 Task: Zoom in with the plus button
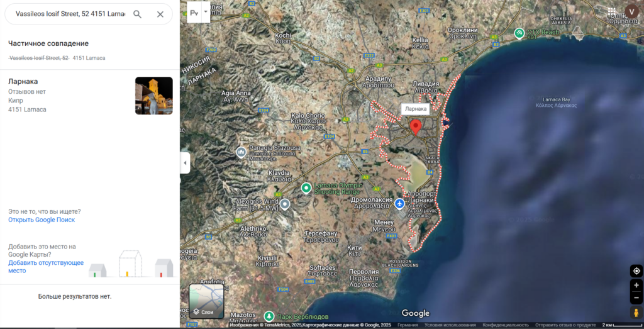point(636,285)
